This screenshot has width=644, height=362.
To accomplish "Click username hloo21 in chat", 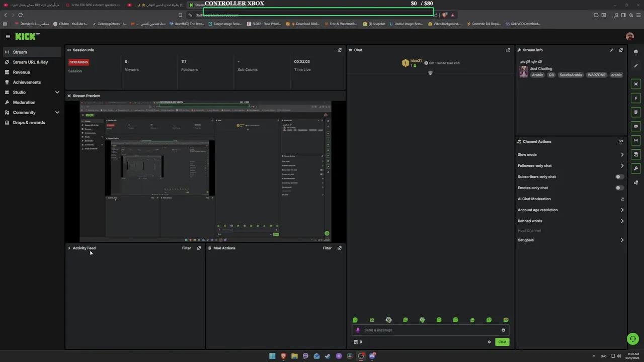I will (416, 61).
